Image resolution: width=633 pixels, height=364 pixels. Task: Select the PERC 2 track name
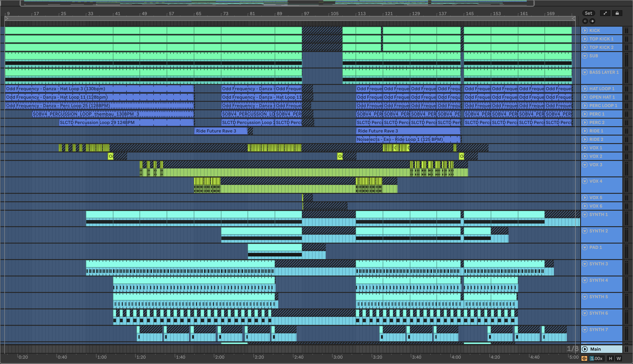597,122
